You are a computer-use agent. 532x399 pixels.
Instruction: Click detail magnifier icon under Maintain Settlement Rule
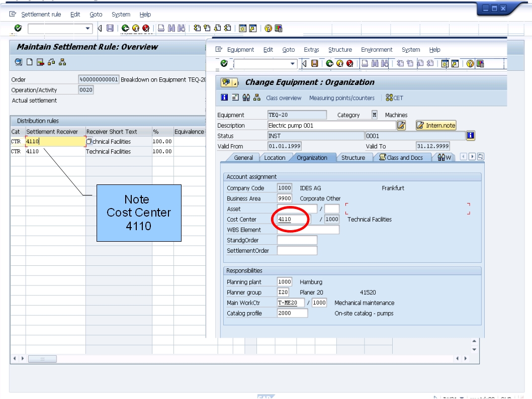click(19, 62)
